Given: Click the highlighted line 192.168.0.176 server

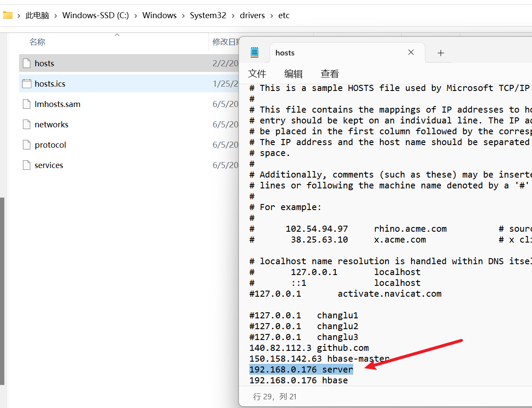Looking at the screenshot, I should click(x=301, y=369).
